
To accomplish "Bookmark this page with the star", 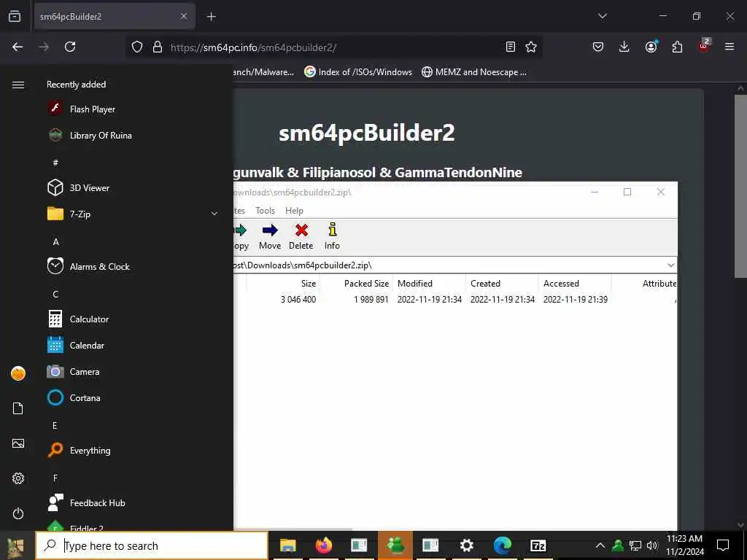I will pyautogui.click(x=531, y=47).
